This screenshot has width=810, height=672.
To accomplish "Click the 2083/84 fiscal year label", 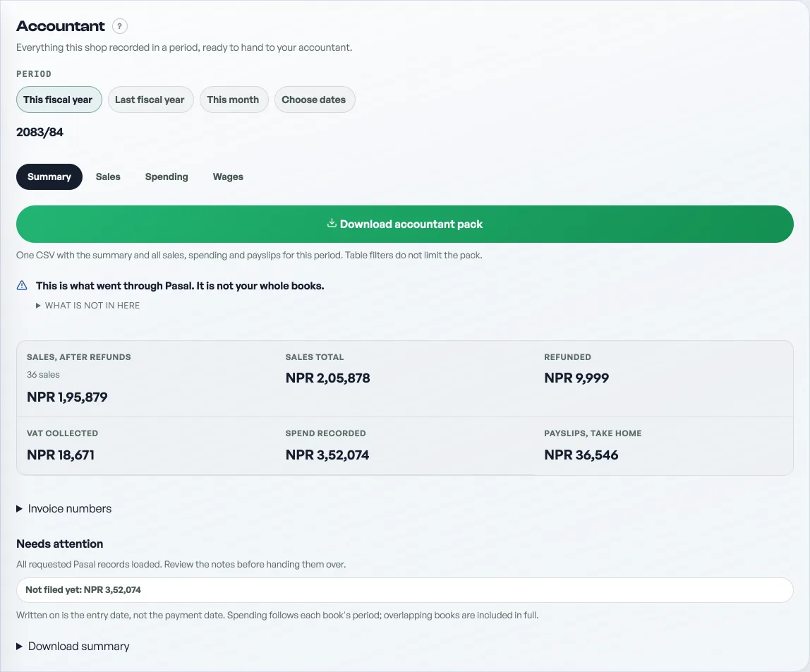I will 40,132.
